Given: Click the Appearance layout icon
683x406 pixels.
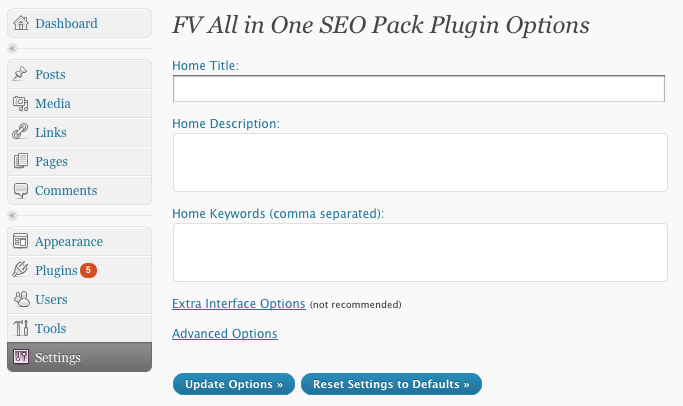Looking at the screenshot, I should click(20, 241).
